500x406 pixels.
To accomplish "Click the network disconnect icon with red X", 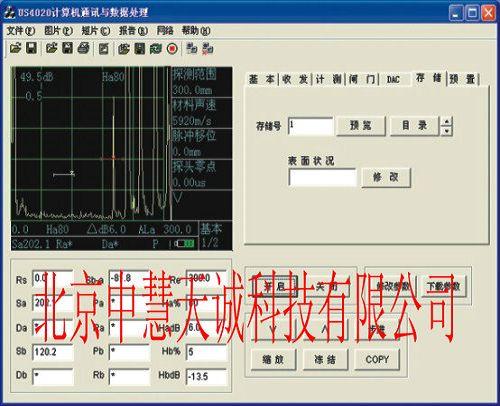I will [x=208, y=49].
